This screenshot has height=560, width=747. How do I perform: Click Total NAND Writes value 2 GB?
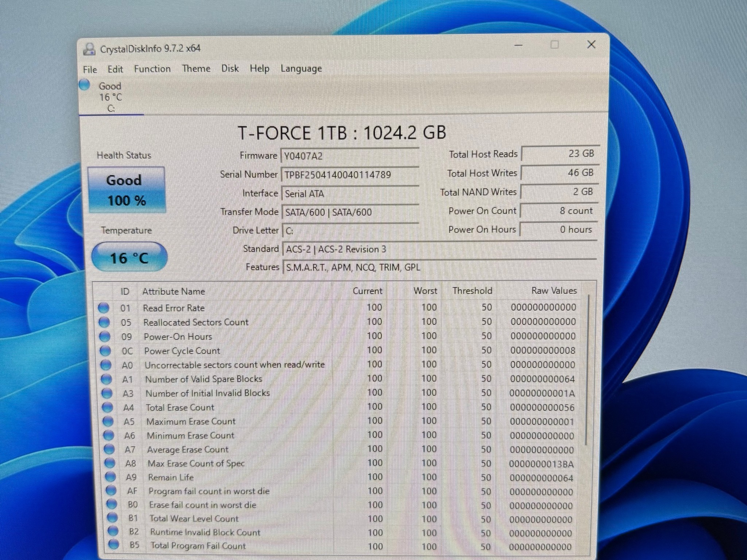point(559,191)
